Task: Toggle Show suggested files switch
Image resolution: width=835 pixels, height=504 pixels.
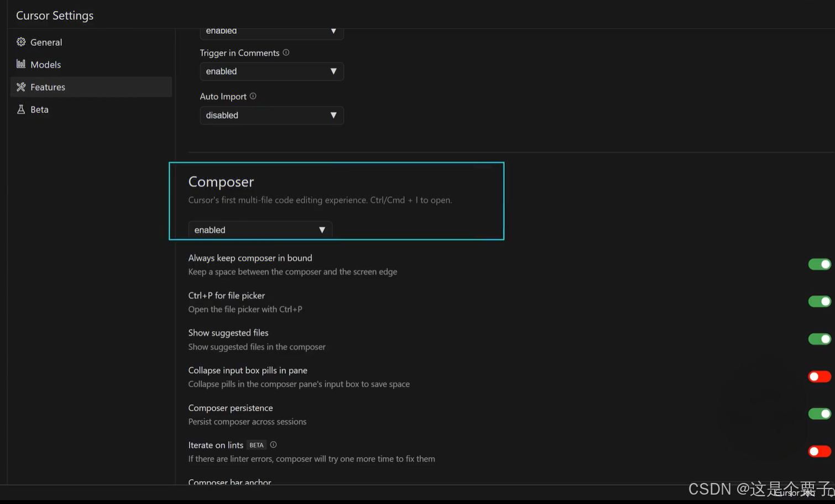Action: pos(820,339)
